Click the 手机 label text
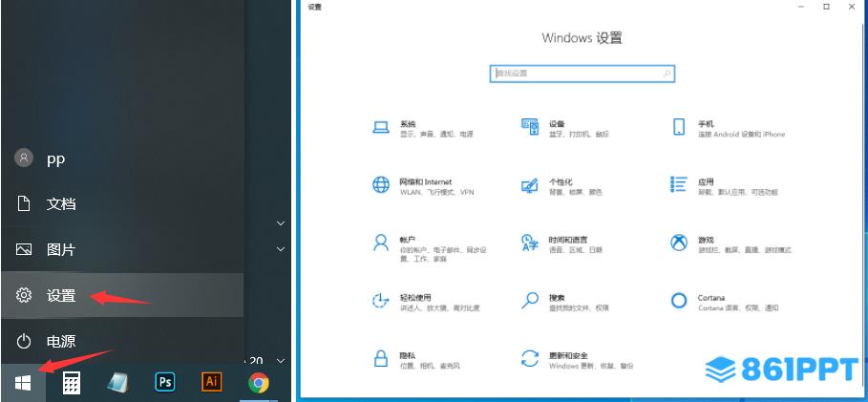 pos(706,124)
